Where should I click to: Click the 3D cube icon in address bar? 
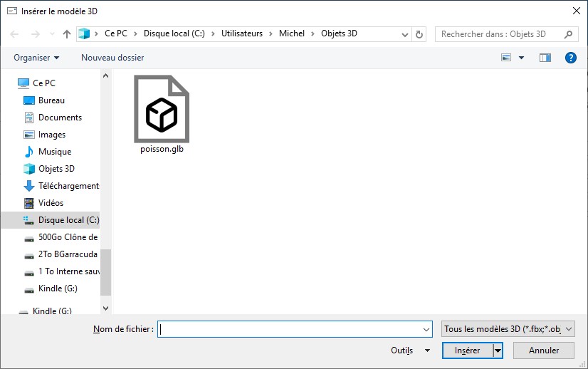click(x=84, y=33)
